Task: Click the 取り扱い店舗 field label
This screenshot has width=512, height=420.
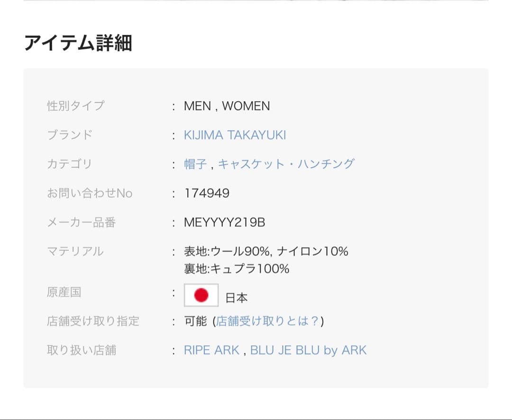Action: click(x=81, y=350)
